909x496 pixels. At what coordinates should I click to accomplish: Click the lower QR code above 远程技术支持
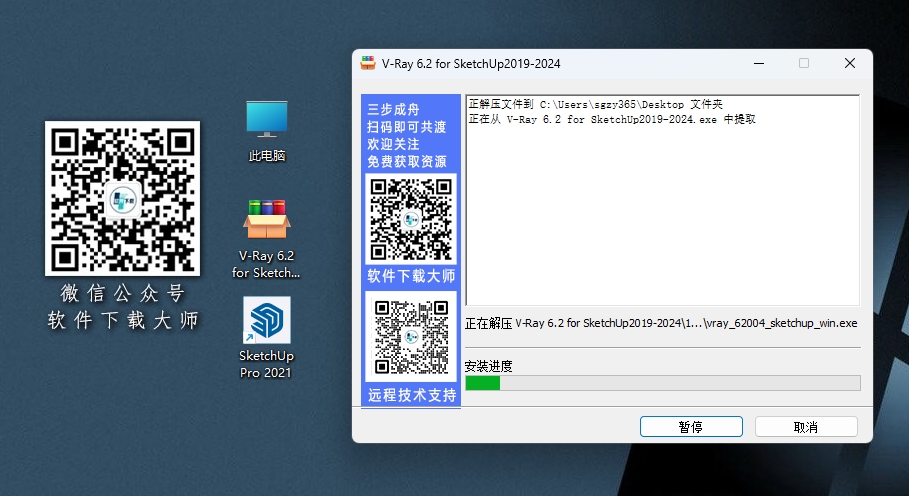[411, 337]
